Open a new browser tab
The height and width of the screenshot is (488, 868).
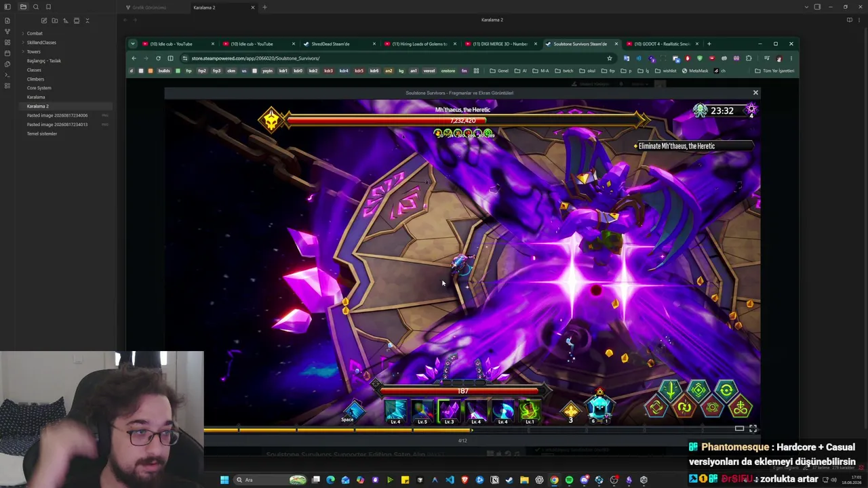click(x=709, y=44)
